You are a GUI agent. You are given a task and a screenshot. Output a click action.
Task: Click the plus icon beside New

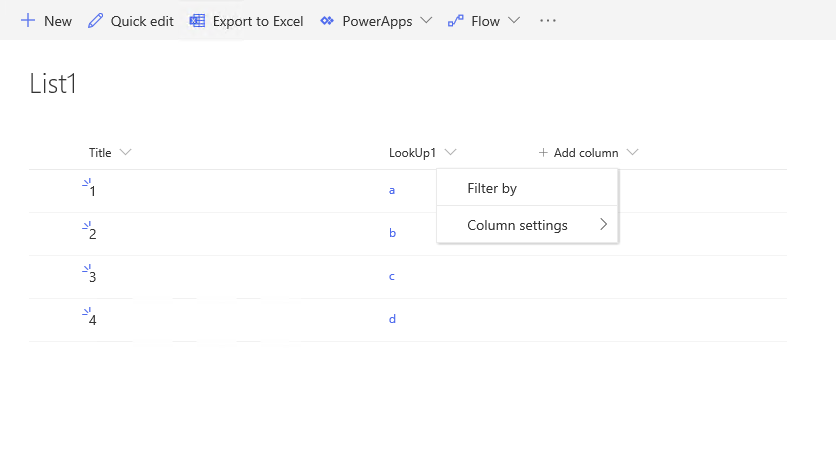click(28, 21)
